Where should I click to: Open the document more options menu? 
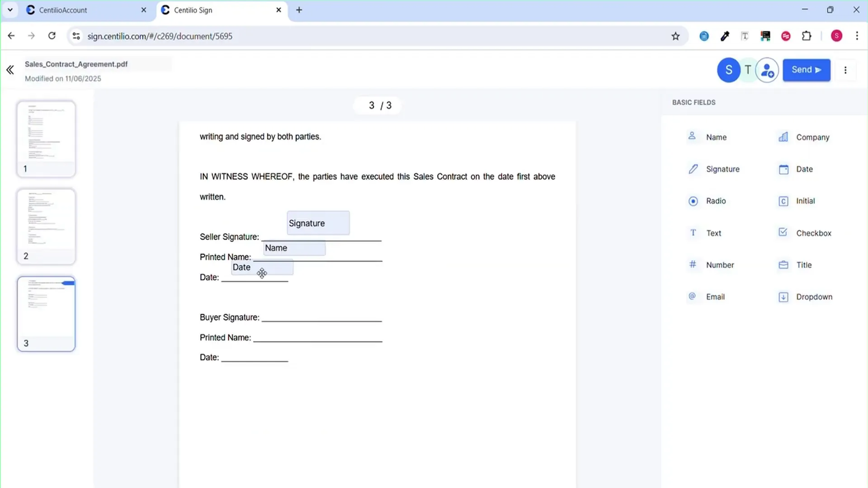coord(845,70)
